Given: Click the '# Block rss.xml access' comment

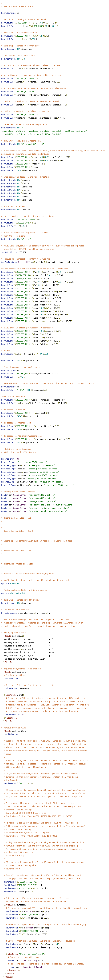Looking at the screenshot, I should coord(13,207).
